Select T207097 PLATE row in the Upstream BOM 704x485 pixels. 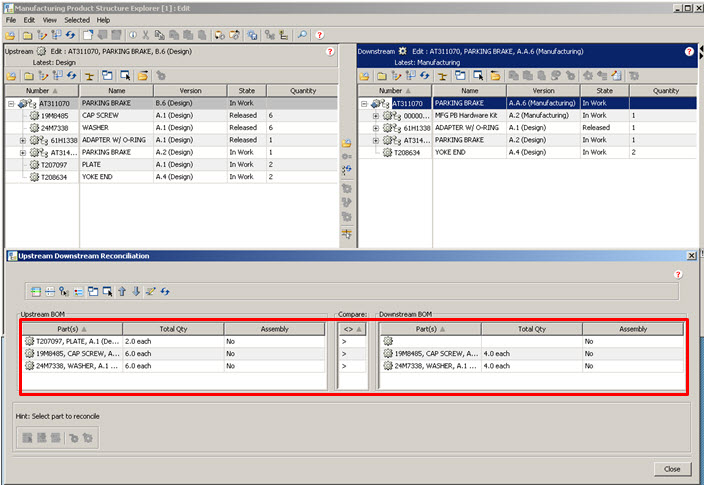(x=173, y=341)
